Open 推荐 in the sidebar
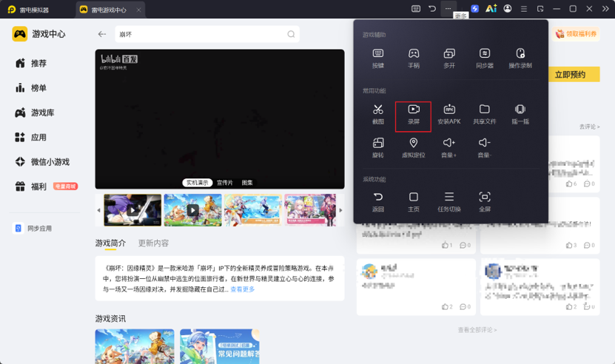The width and height of the screenshot is (615, 364). 31,63
